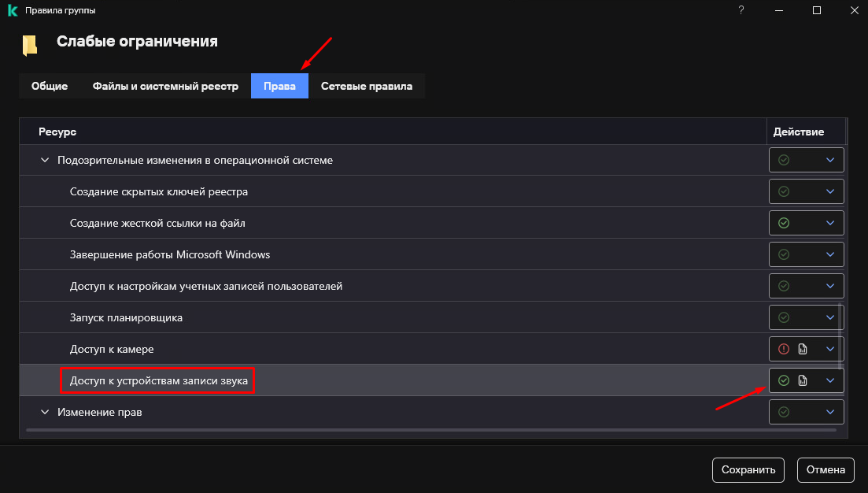Click log report icon in camera access row
The image size is (868, 493).
(803, 349)
